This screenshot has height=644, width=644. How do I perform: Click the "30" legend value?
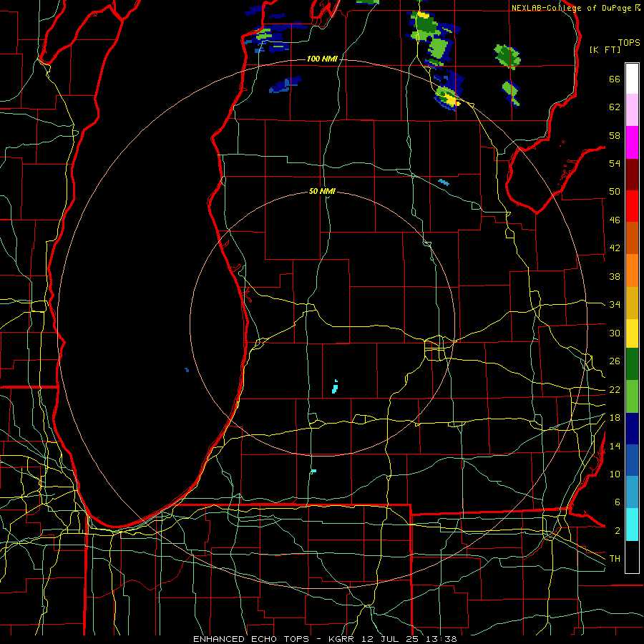click(x=615, y=333)
